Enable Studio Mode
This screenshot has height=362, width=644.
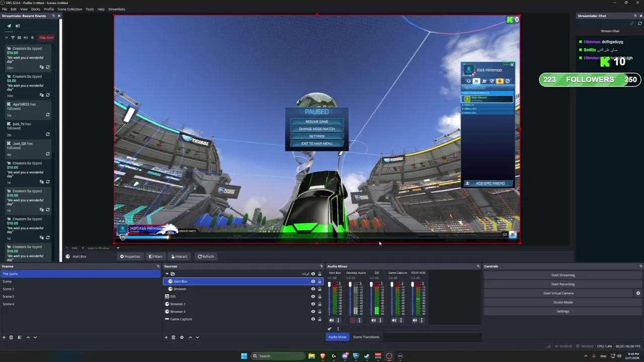click(x=562, y=302)
